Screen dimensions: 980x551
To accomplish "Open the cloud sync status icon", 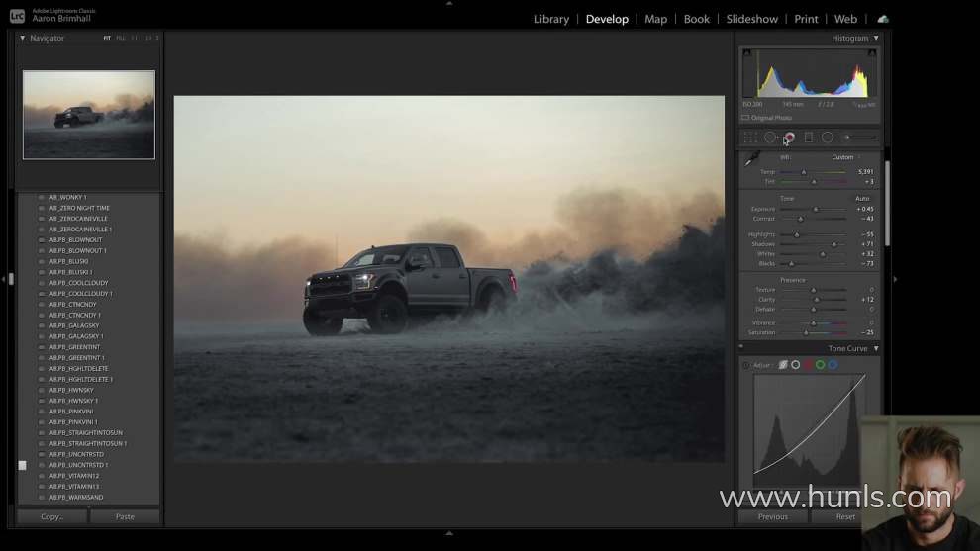I will 883,19.
